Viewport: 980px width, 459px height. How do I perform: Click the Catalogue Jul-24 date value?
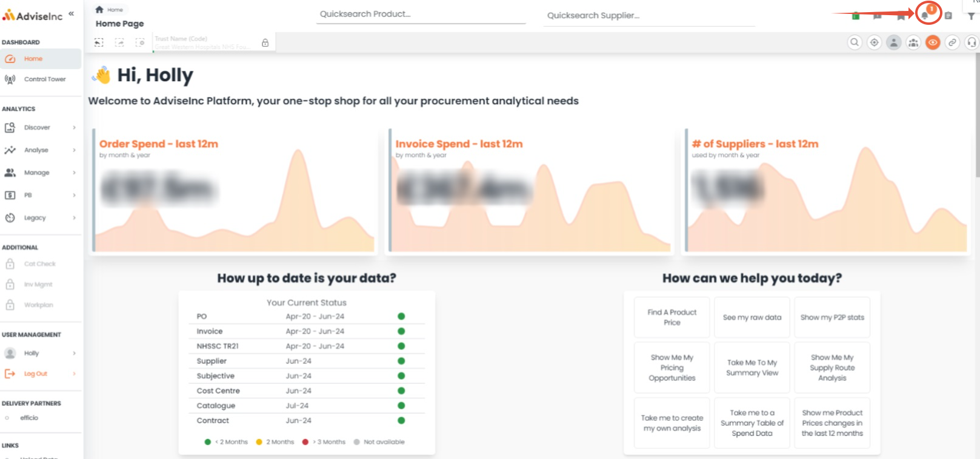click(297, 406)
